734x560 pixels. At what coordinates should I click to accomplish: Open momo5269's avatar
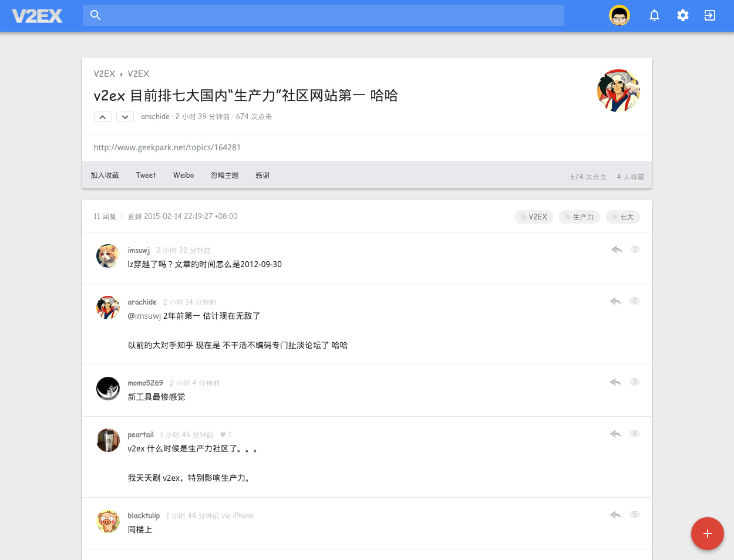tap(108, 389)
